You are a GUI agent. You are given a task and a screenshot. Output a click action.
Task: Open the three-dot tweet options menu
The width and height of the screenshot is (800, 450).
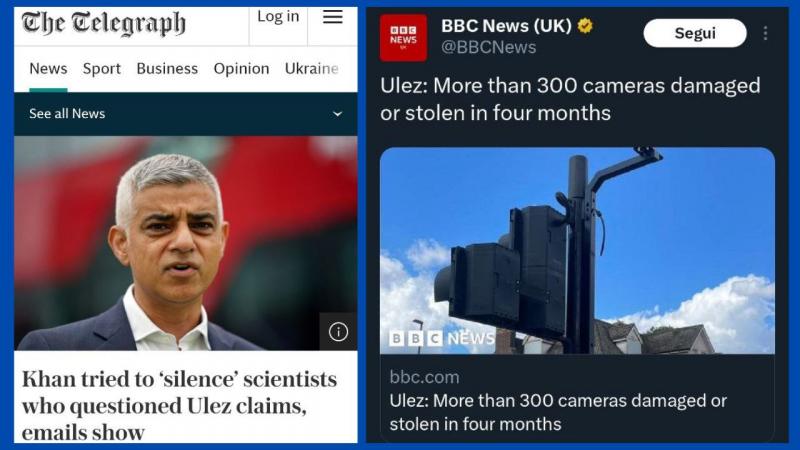(765, 33)
